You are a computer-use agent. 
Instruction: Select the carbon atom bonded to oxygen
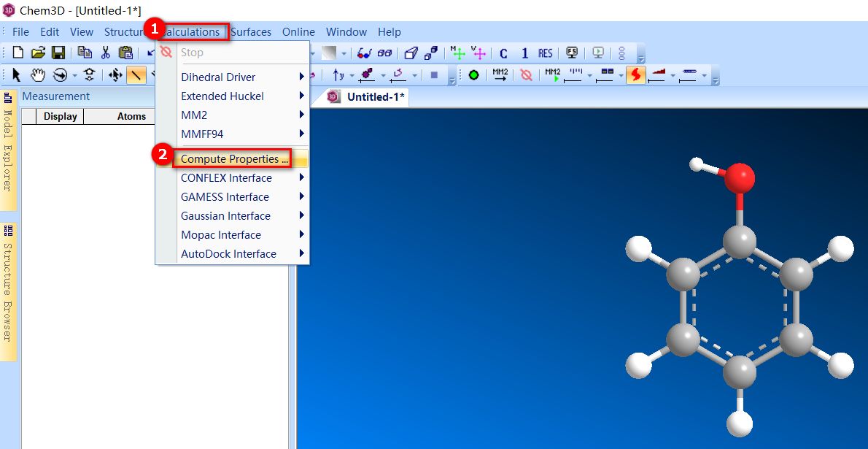pos(740,241)
